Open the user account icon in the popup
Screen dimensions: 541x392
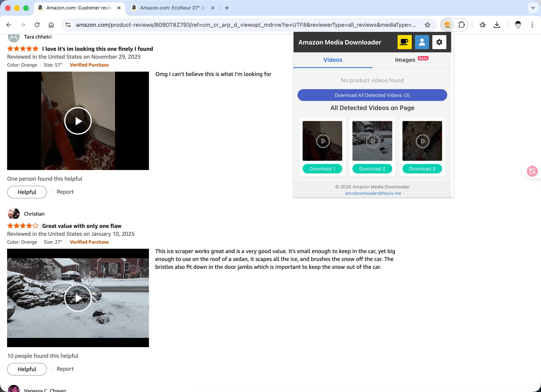pyautogui.click(x=422, y=42)
